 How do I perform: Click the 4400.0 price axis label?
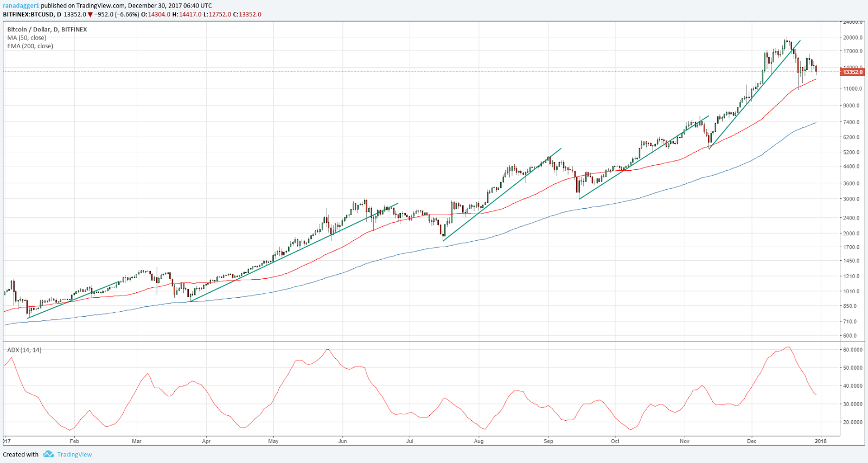click(x=852, y=167)
